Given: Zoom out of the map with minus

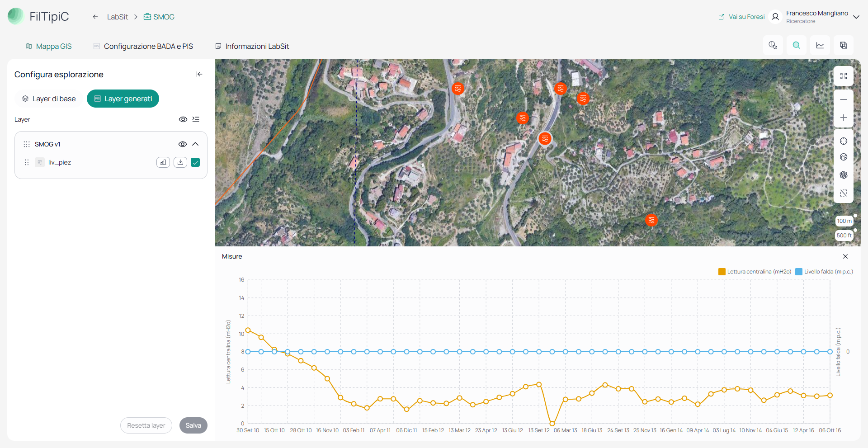Looking at the screenshot, I should (x=844, y=99).
